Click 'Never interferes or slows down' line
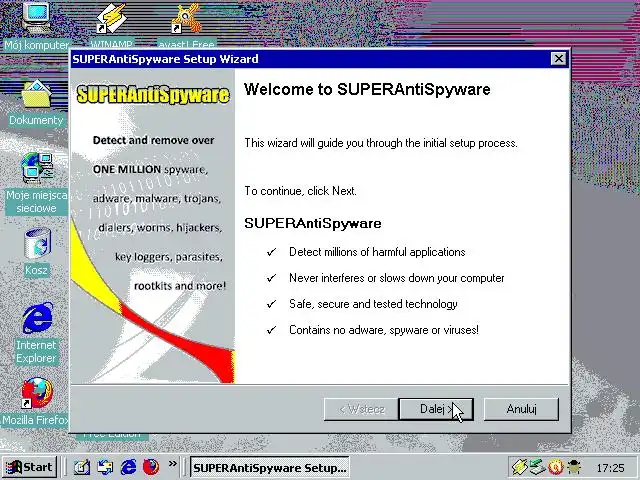The width and height of the screenshot is (640, 480). (396, 278)
